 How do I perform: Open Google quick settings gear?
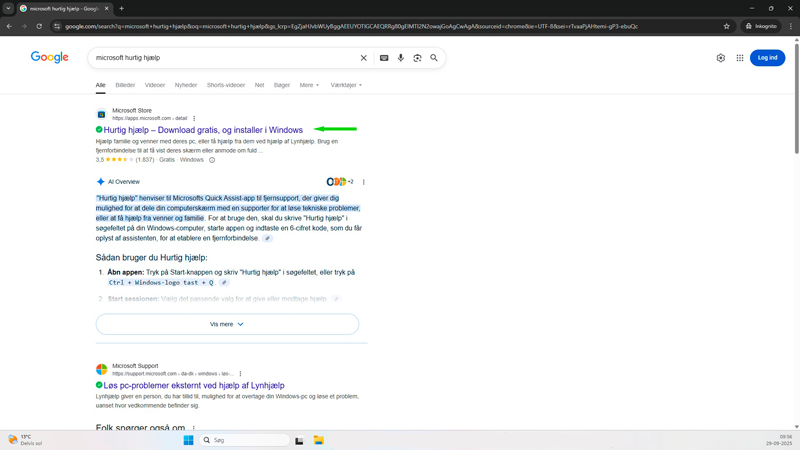(720, 58)
